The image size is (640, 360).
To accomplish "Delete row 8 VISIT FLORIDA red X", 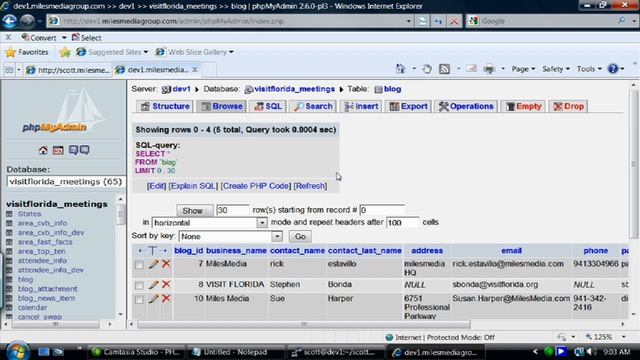I will point(166,284).
